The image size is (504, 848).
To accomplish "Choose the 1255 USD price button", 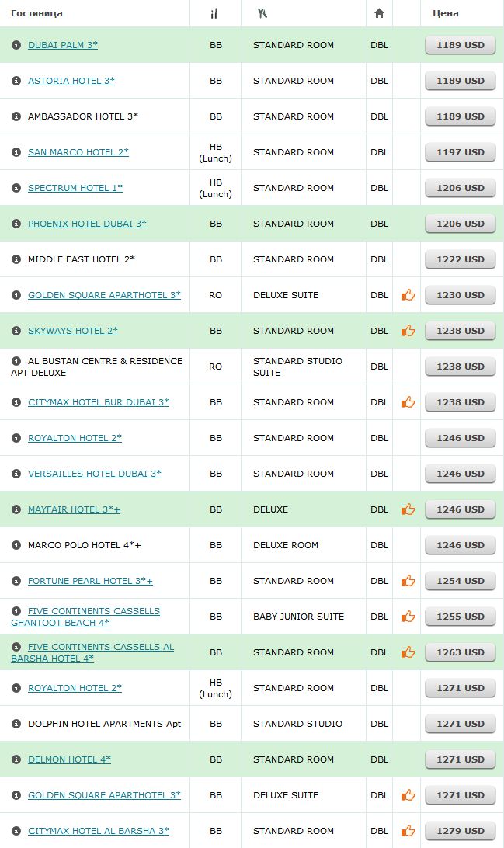I will (x=461, y=617).
